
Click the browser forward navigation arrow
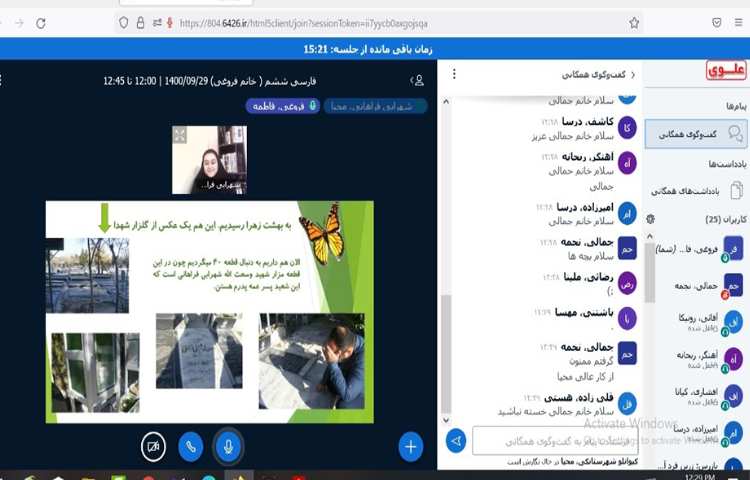[x=19, y=23]
